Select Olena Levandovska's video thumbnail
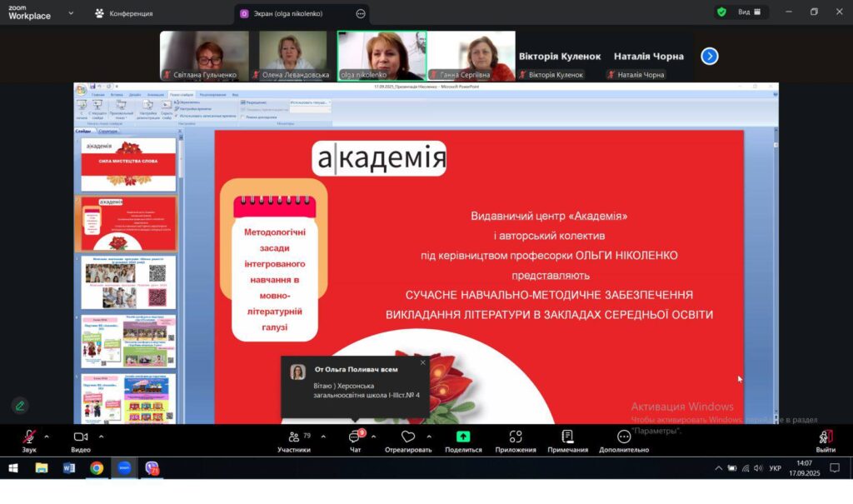 pos(292,55)
